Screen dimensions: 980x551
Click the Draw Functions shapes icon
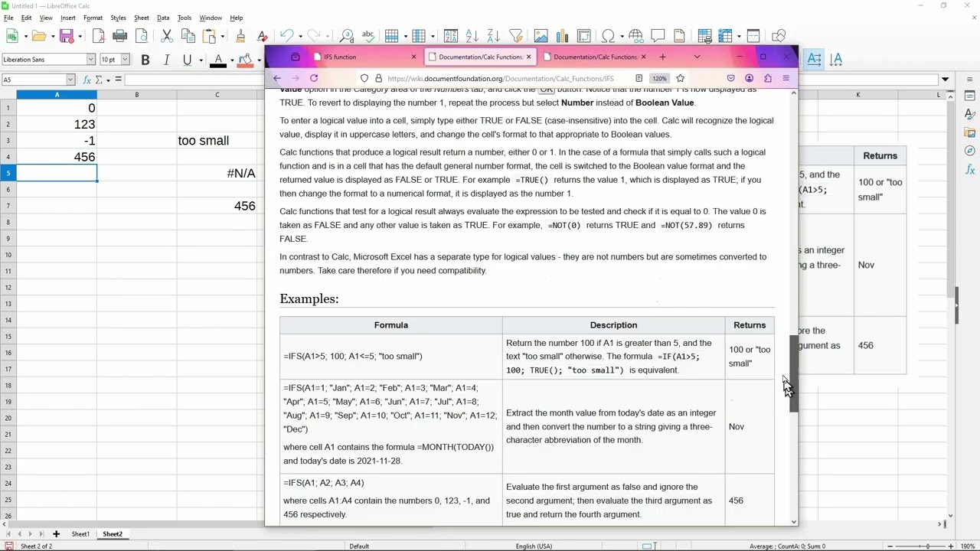(779, 36)
